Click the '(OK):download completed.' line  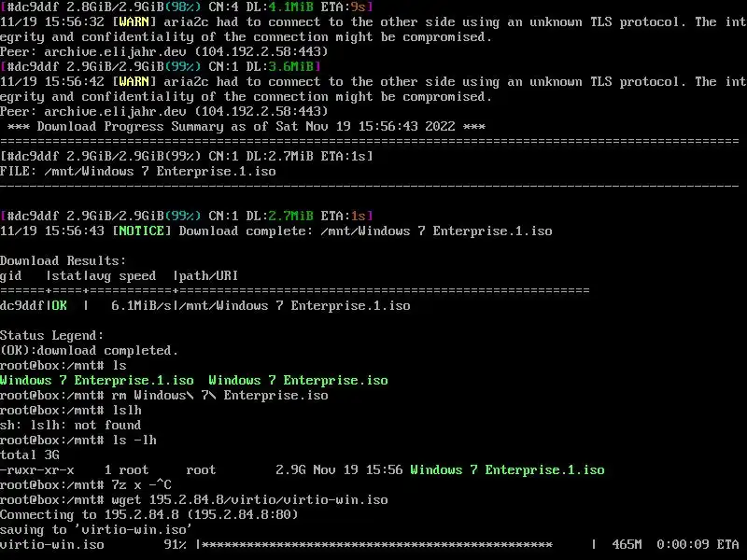(89, 350)
